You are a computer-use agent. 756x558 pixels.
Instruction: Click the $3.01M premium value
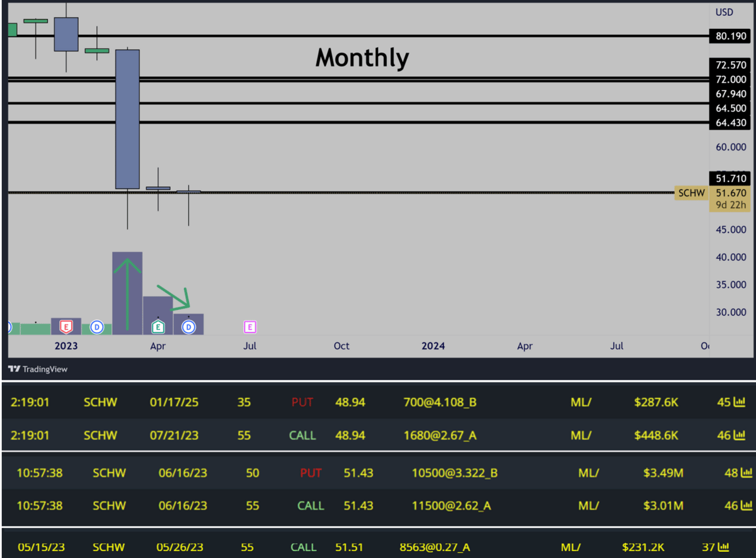click(664, 506)
